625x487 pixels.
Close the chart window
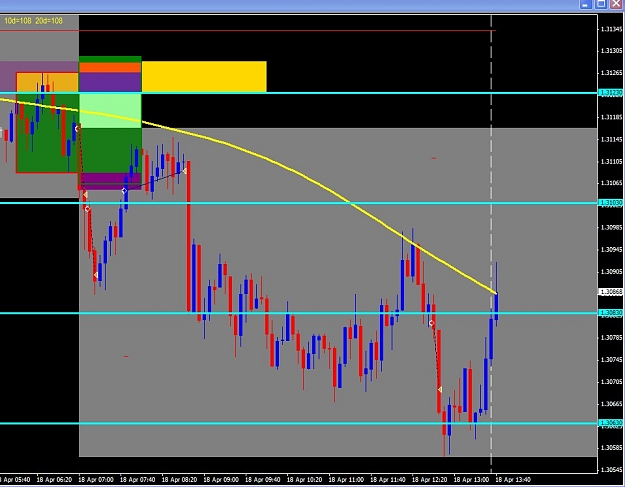[617, 4]
